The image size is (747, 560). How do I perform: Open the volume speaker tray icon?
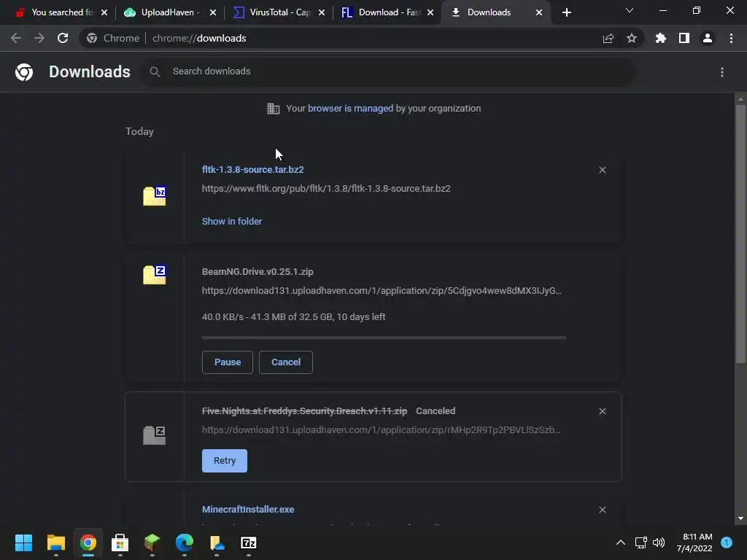(659, 542)
